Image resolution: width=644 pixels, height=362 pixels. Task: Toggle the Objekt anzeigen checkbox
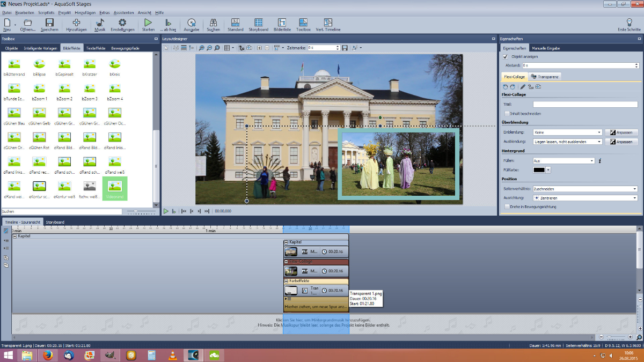[x=505, y=56]
